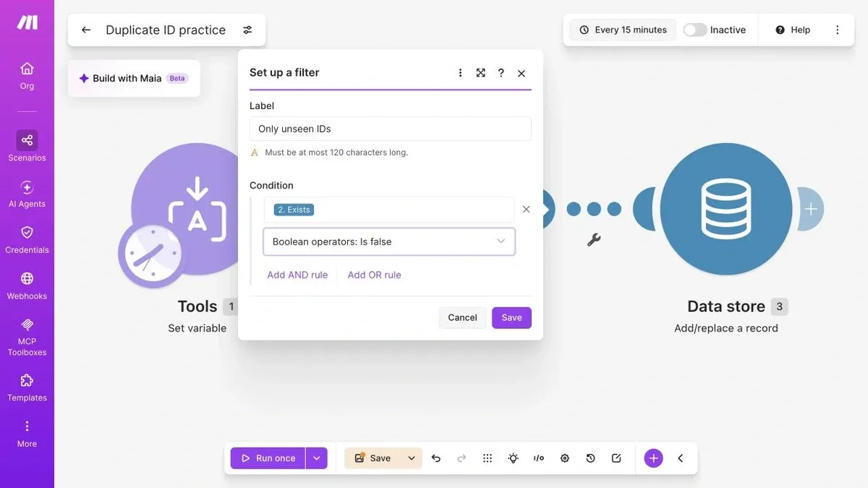Click the Run once button

tap(268, 458)
